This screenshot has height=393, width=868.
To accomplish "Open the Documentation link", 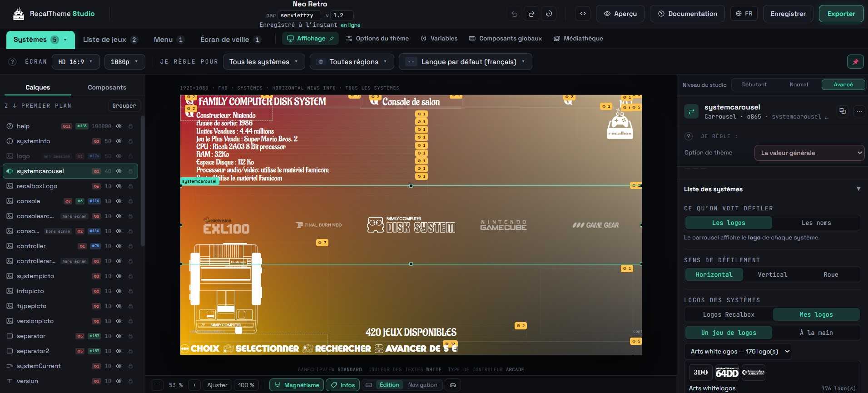I will pyautogui.click(x=688, y=14).
